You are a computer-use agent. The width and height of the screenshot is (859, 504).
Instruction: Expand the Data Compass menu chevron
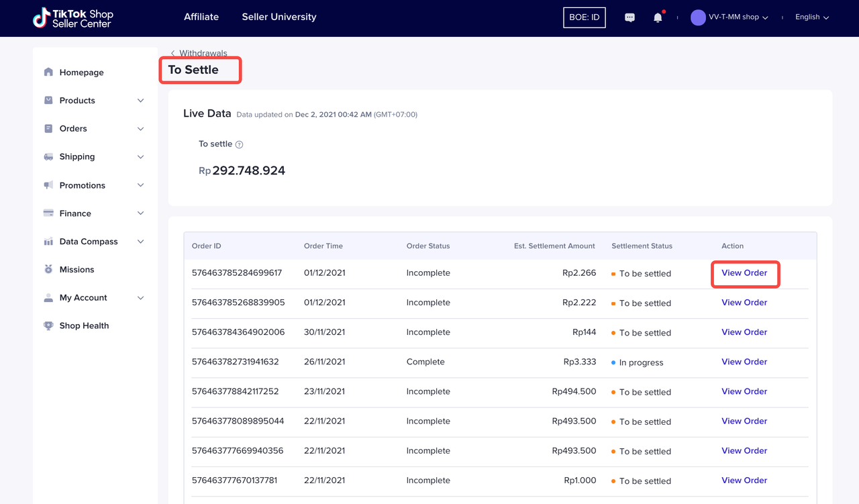click(x=140, y=242)
